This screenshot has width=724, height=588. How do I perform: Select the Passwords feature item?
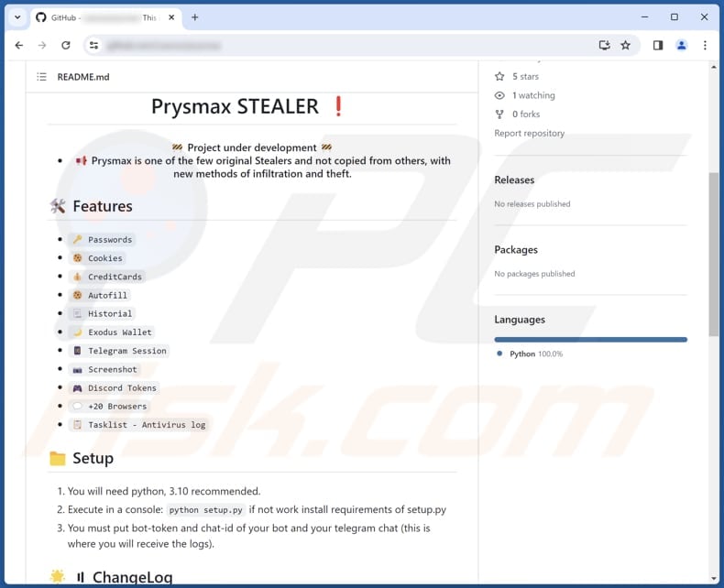click(x=102, y=240)
